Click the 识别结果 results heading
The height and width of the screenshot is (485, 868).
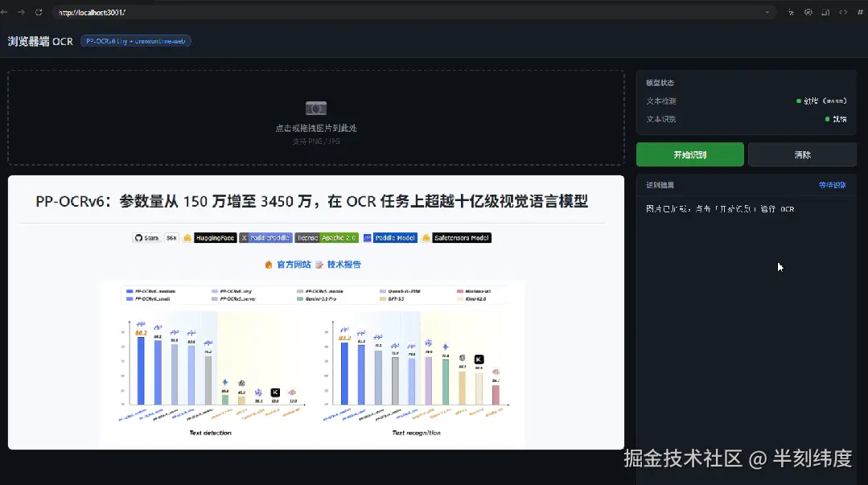pos(660,185)
